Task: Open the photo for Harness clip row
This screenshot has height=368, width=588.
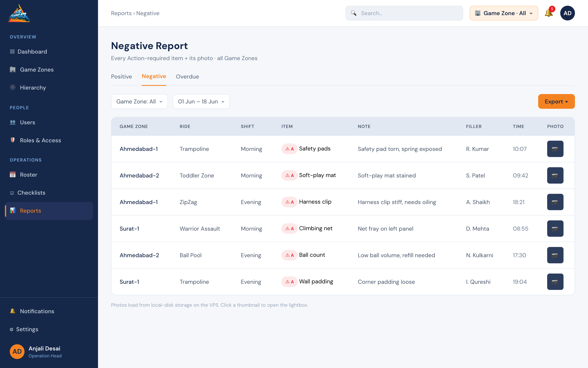Action: (555, 202)
